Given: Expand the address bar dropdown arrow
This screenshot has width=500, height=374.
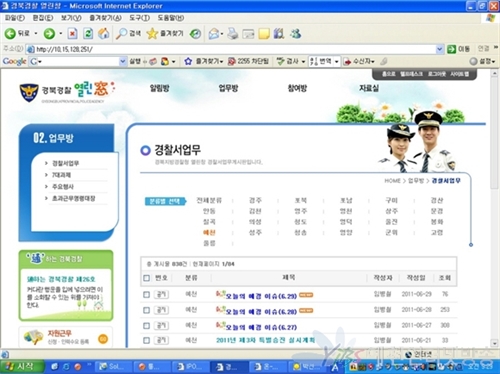Looking at the screenshot, I should tap(440, 49).
